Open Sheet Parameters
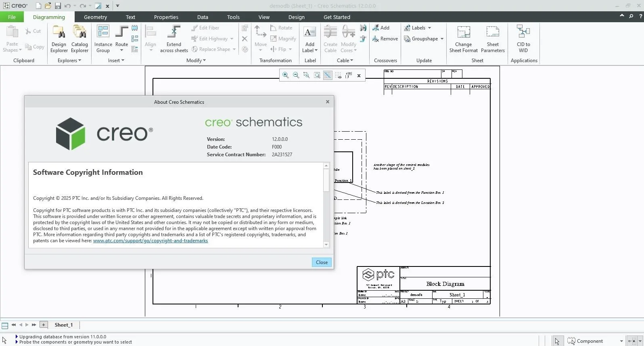644x346 pixels. (x=493, y=39)
